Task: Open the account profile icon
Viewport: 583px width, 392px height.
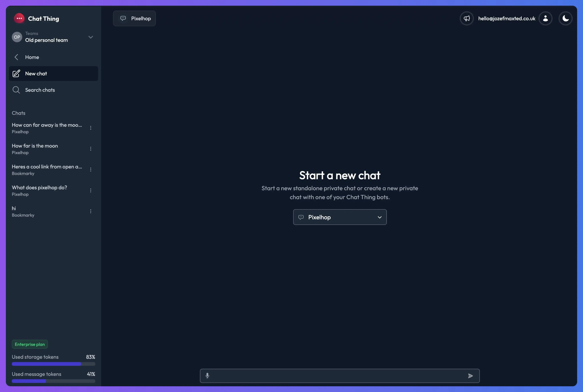Action: (546, 18)
